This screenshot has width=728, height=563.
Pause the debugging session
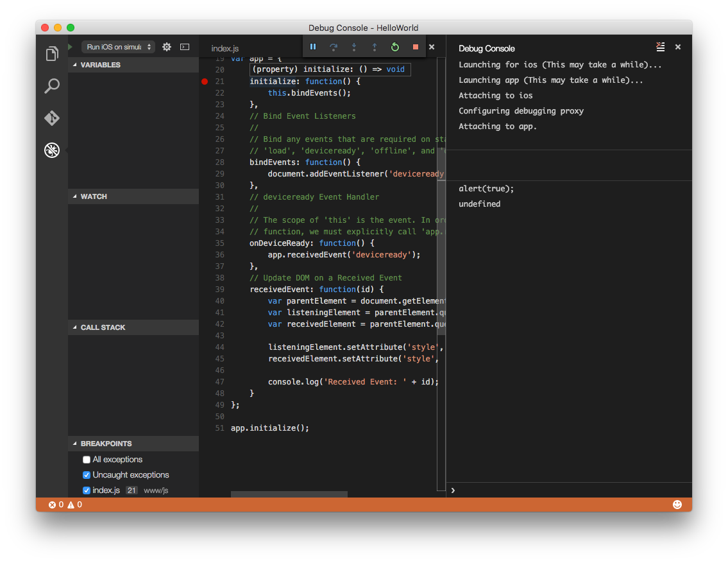pyautogui.click(x=313, y=47)
